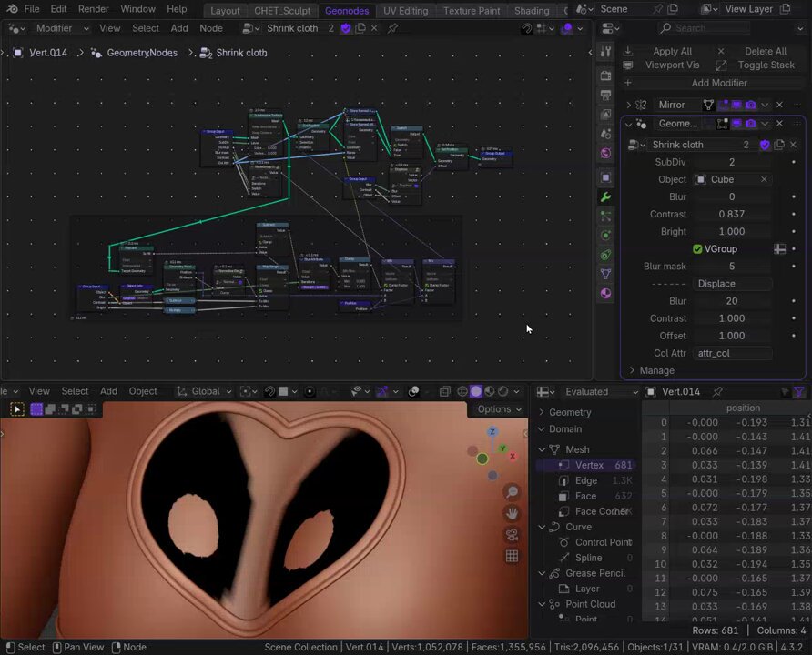812x655 pixels.
Task: Enable solid viewport shading mode
Action: coord(476,392)
